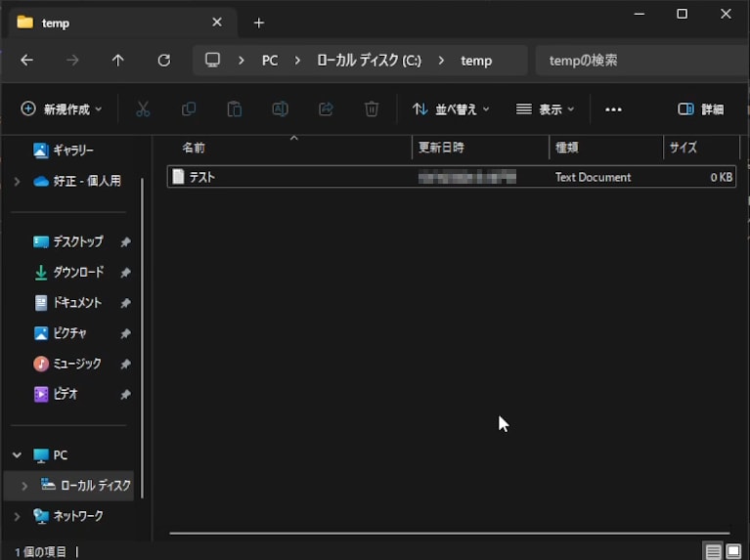Expand the 好正 - 個人用 tree node

(17, 181)
